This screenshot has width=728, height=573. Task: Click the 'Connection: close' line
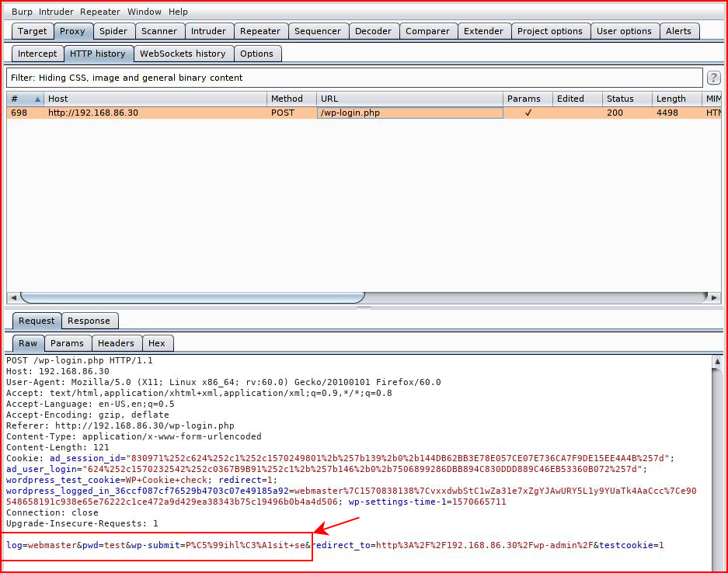click(52, 512)
